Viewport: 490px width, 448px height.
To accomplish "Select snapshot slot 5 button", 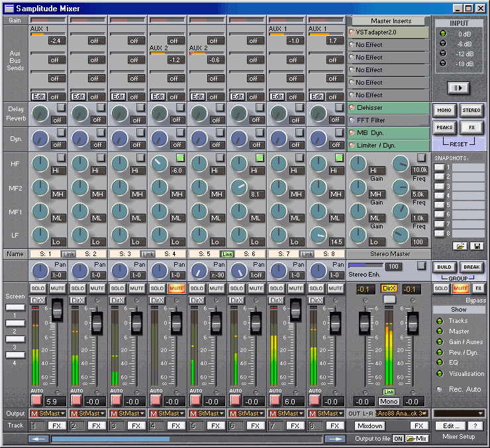I will click(439, 204).
